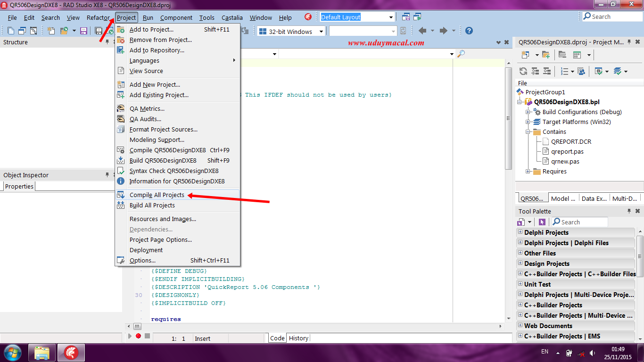Open the Languages submenu

[x=177, y=60]
